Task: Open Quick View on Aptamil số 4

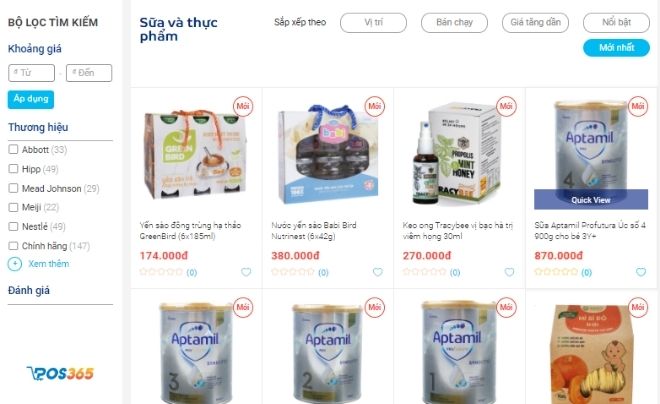Action: (591, 200)
